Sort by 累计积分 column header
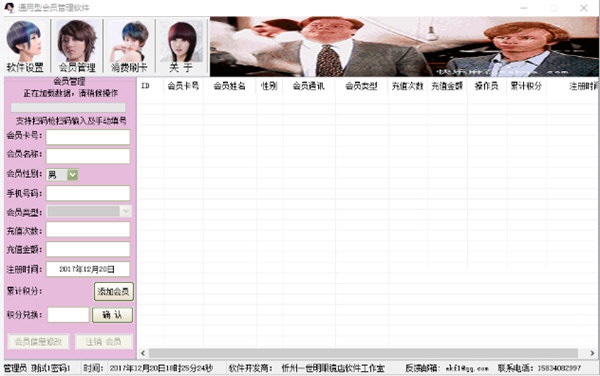Viewport: 600px width, 376px height. click(x=526, y=86)
